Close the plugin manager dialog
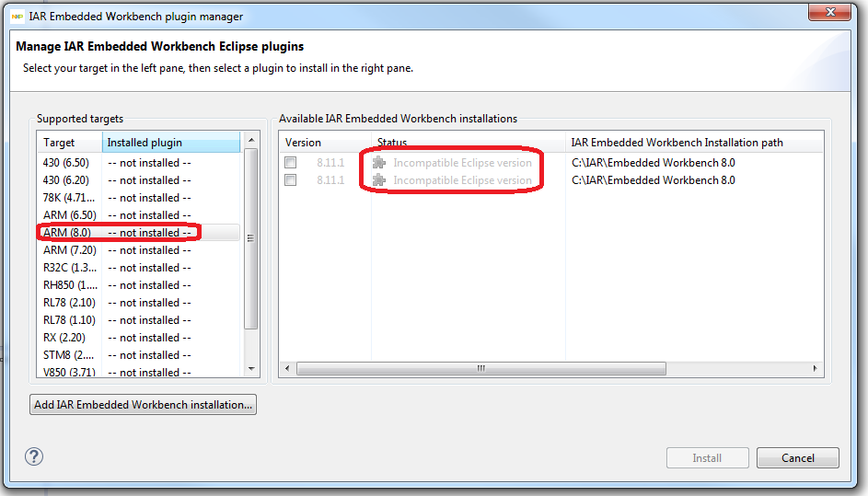 click(x=829, y=12)
